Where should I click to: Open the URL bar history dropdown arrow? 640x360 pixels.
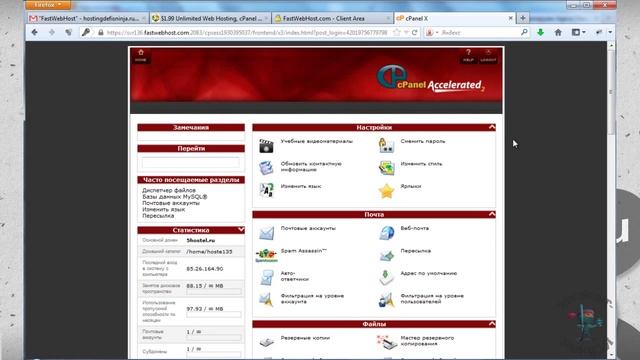[x=406, y=33]
